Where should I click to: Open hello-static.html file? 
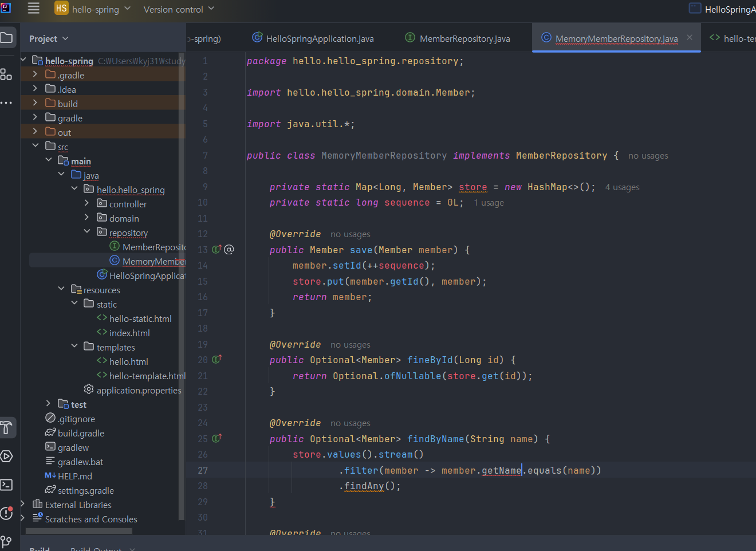[134, 318]
